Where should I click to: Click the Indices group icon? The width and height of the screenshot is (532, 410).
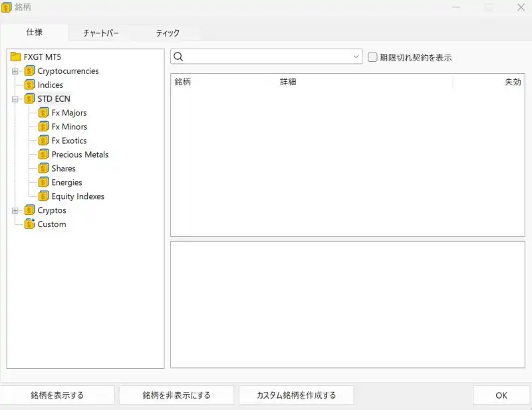click(x=29, y=85)
